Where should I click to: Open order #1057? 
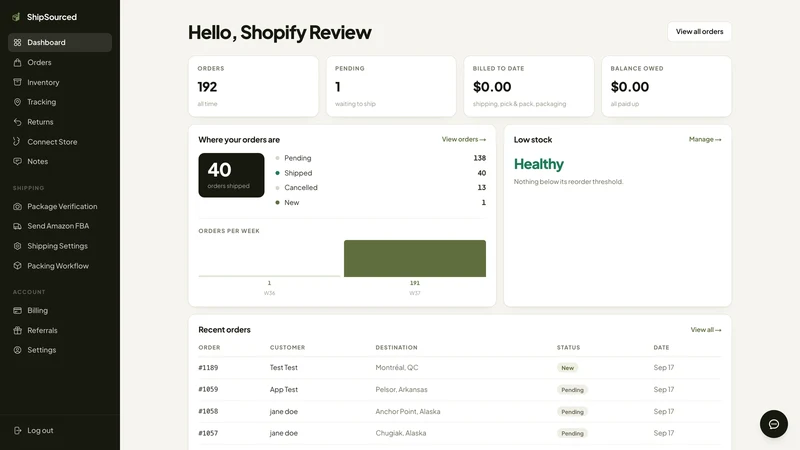pyautogui.click(x=208, y=433)
